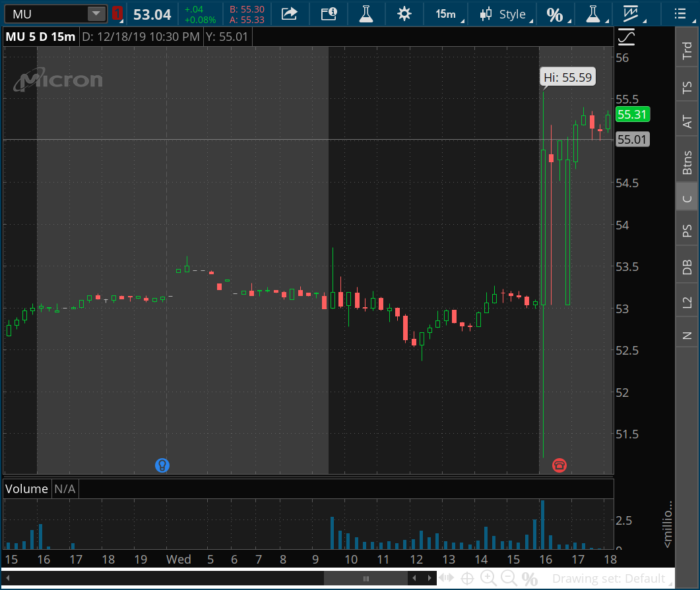Click the Wed date axis label
Screen dimensions: 700x590
coord(179,559)
